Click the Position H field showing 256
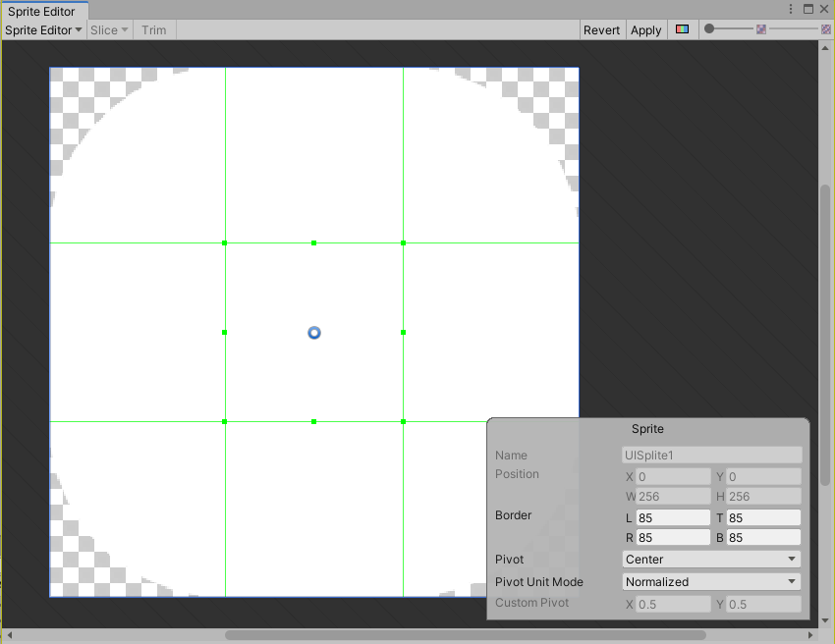835x644 pixels. coord(763,497)
